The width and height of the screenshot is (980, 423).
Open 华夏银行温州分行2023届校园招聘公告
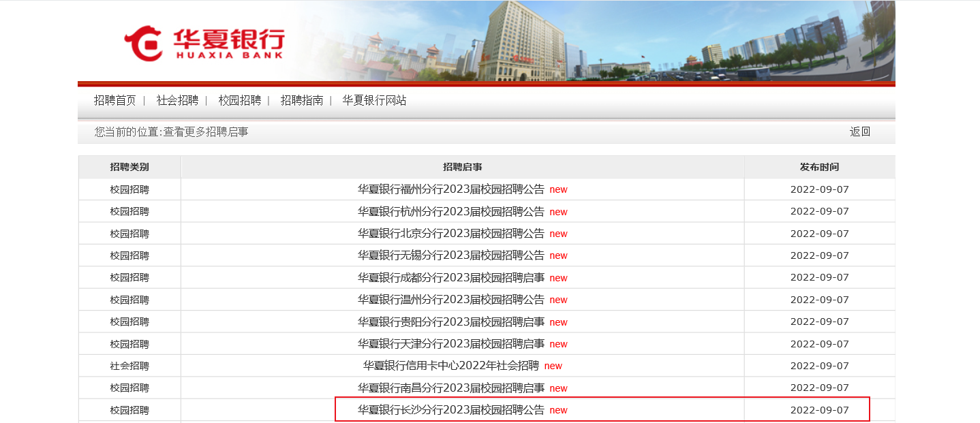pyautogui.click(x=451, y=300)
